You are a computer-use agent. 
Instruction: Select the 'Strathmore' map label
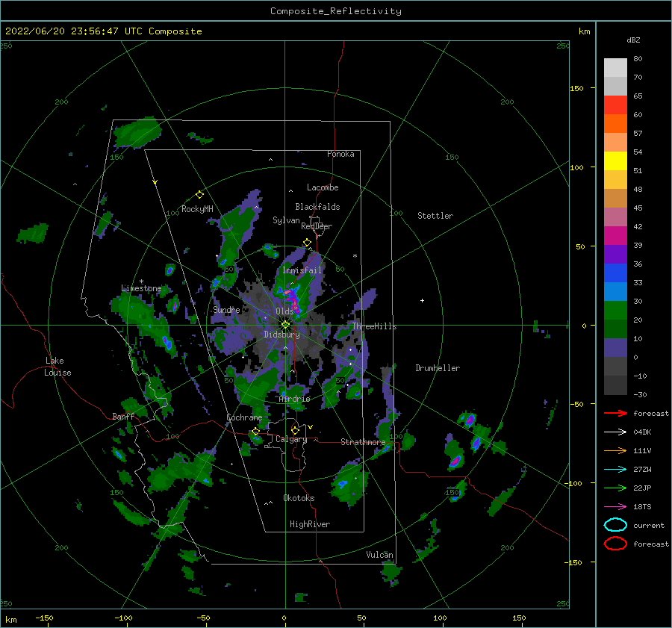coord(363,441)
